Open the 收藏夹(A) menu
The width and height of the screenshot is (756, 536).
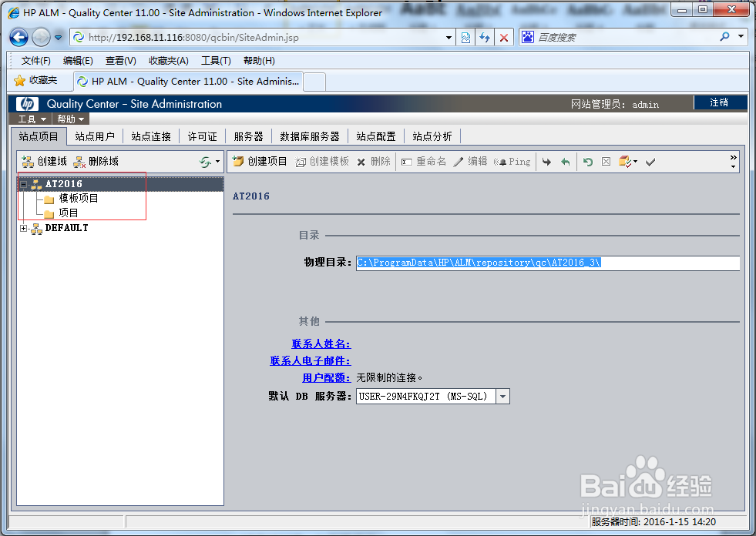coord(168,61)
